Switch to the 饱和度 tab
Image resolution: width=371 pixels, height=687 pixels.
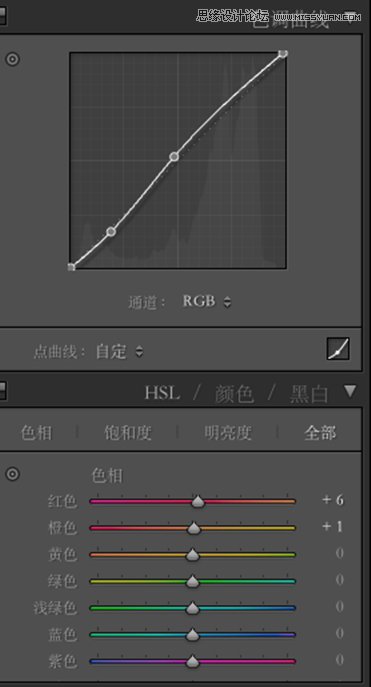pos(127,433)
